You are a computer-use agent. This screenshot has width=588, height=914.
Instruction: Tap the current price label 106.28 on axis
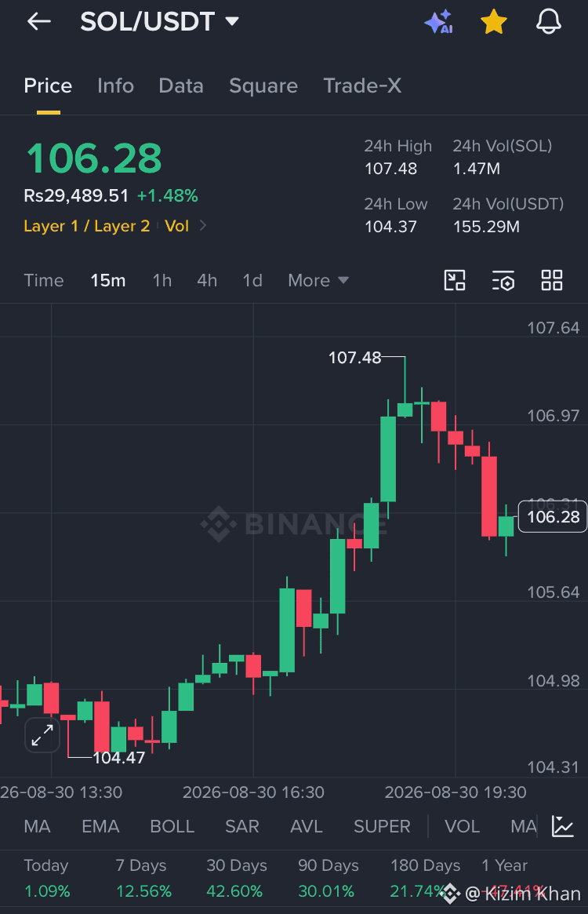coord(553,516)
